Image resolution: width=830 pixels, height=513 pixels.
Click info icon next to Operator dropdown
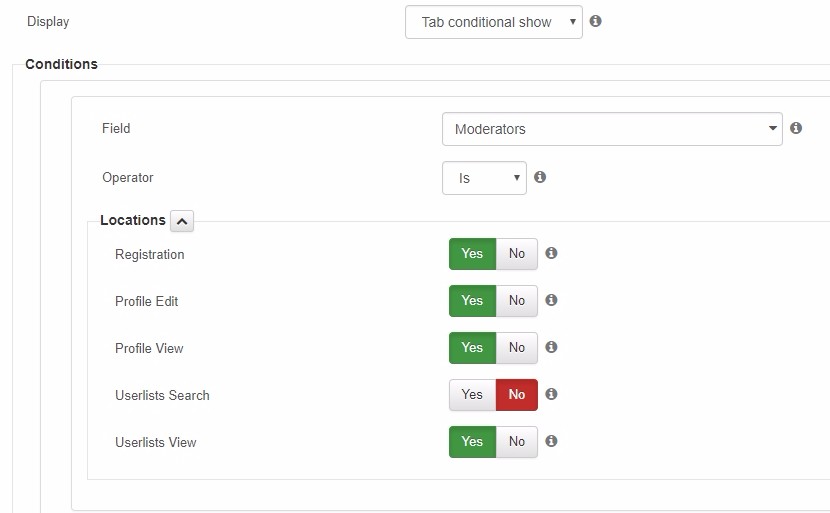click(540, 177)
